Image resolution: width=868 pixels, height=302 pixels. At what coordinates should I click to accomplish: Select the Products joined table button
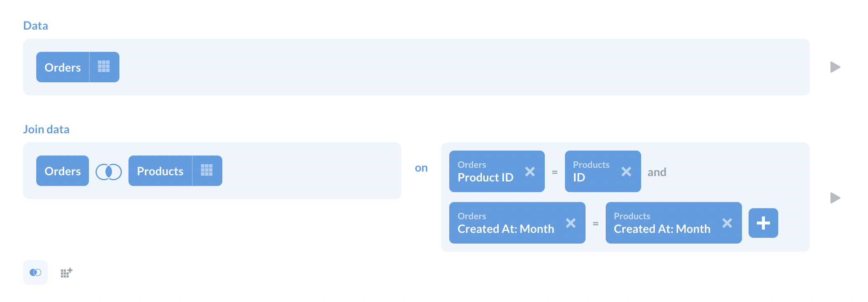[x=160, y=171]
